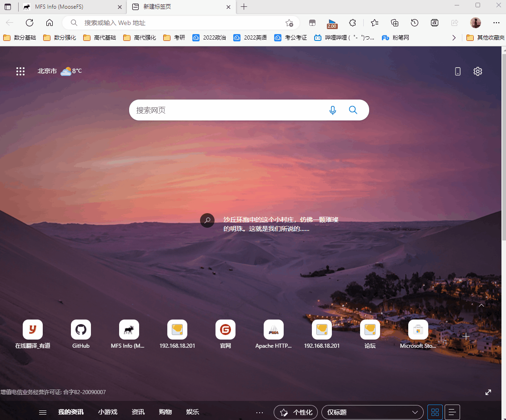The height and width of the screenshot is (420, 506).
Task: Click the 搜索网页 search box
Action: tap(227, 110)
